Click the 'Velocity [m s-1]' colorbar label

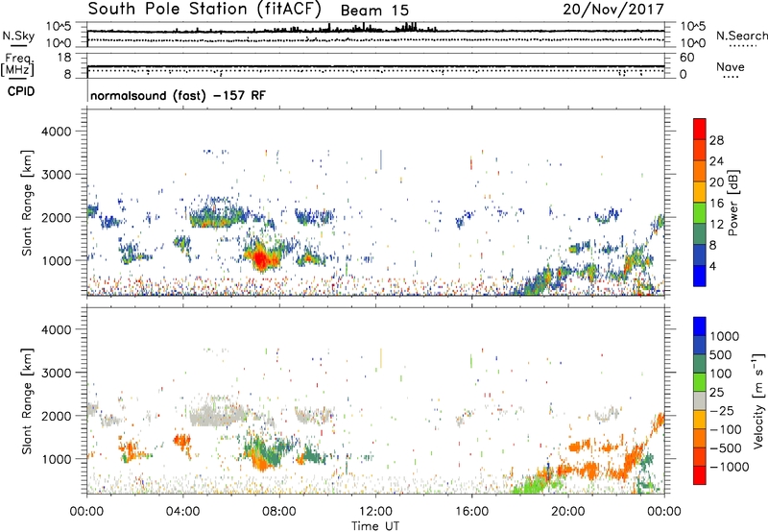point(758,400)
